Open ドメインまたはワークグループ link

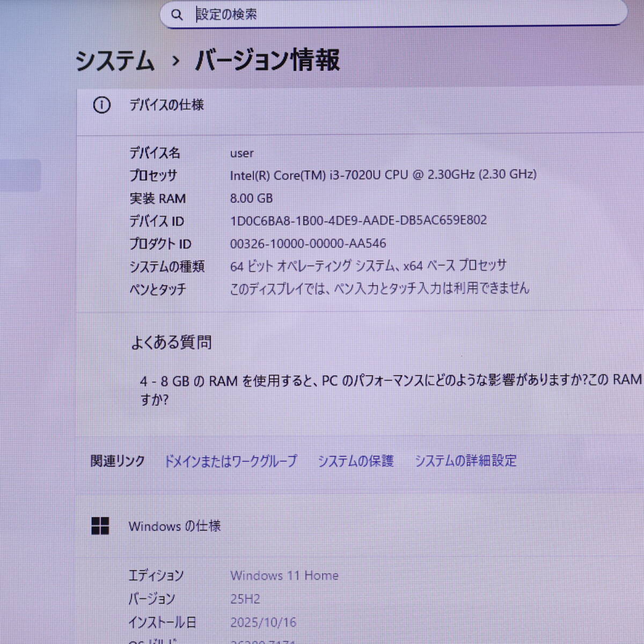coord(230,461)
